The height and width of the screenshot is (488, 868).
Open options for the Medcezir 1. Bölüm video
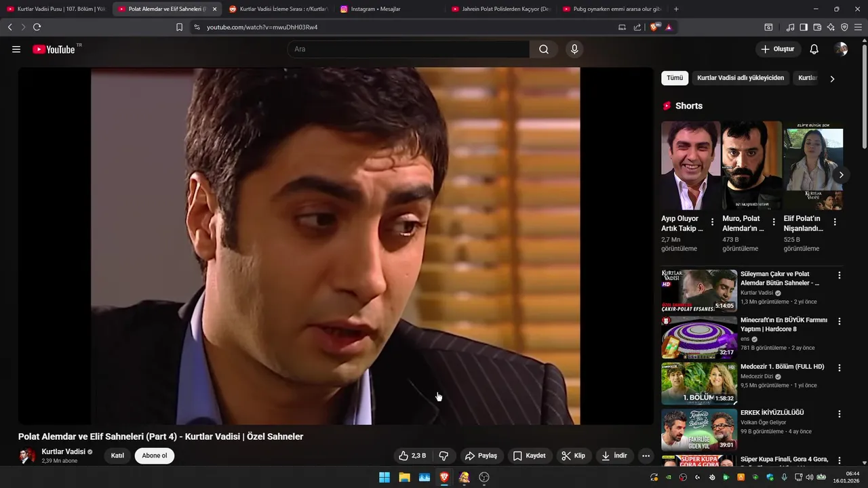pos(840,367)
